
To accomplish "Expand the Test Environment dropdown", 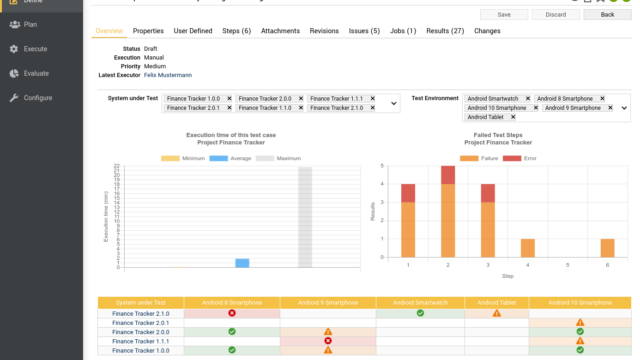I will 624,108.
